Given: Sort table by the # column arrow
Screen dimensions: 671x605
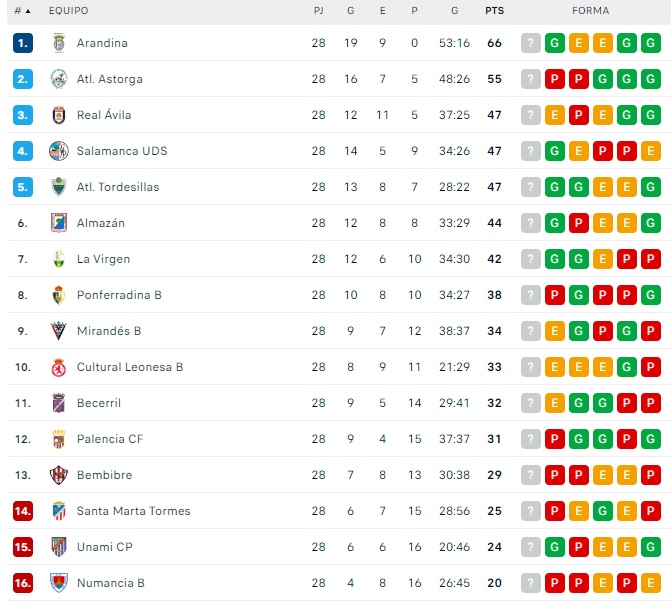Looking at the screenshot, I should click(27, 11).
